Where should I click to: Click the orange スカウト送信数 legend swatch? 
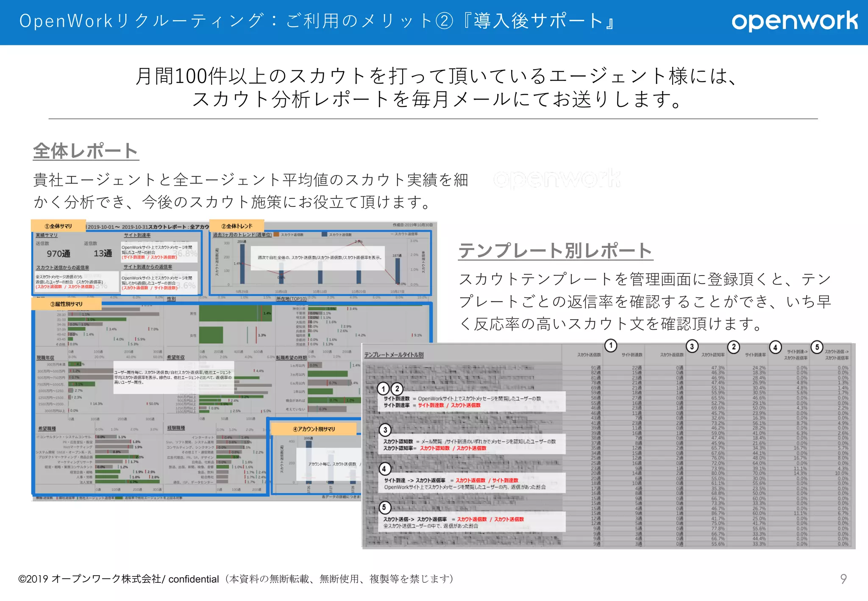[x=276, y=234]
